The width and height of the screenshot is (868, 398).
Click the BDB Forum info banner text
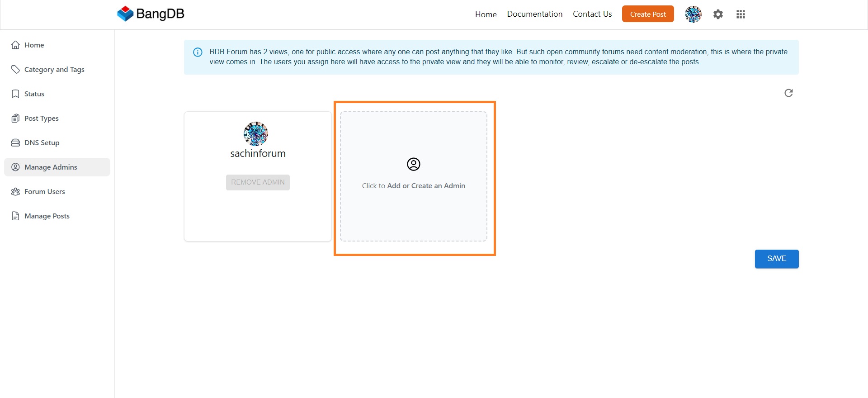pos(498,57)
